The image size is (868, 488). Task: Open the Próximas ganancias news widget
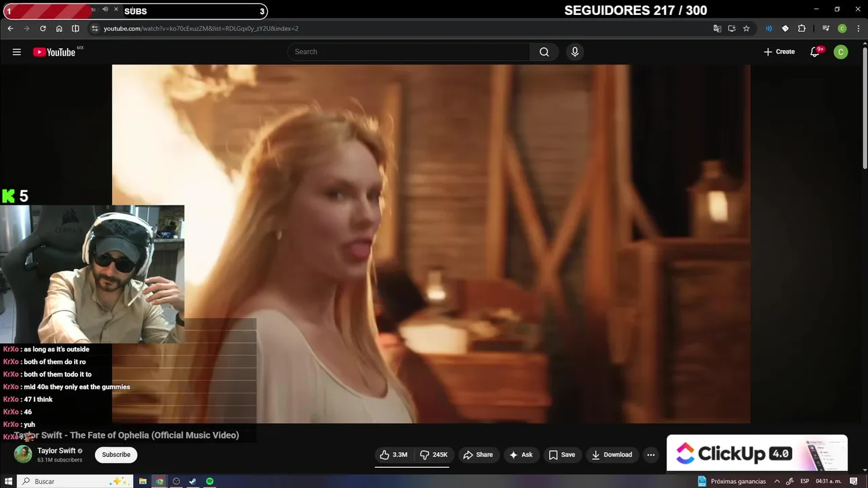click(x=732, y=481)
